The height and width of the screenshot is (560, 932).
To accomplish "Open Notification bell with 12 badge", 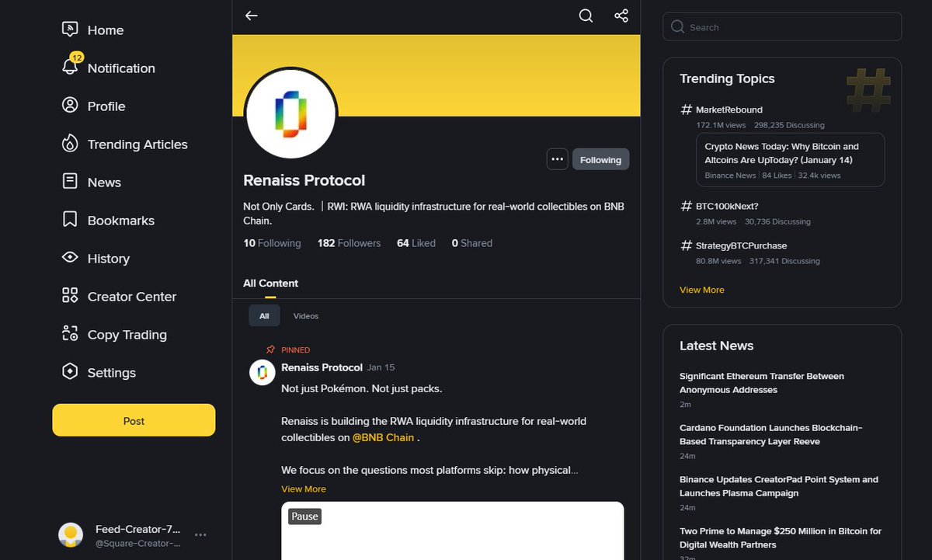I will tap(70, 67).
